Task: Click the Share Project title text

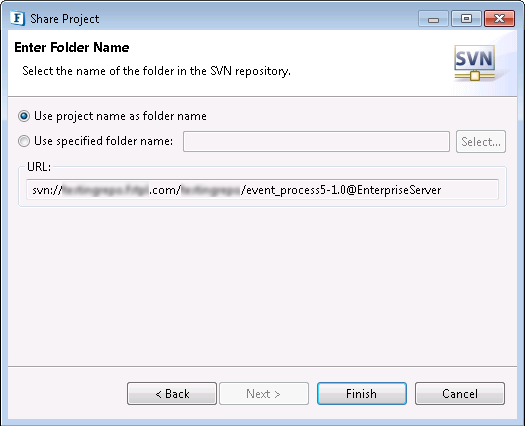Action: point(65,19)
